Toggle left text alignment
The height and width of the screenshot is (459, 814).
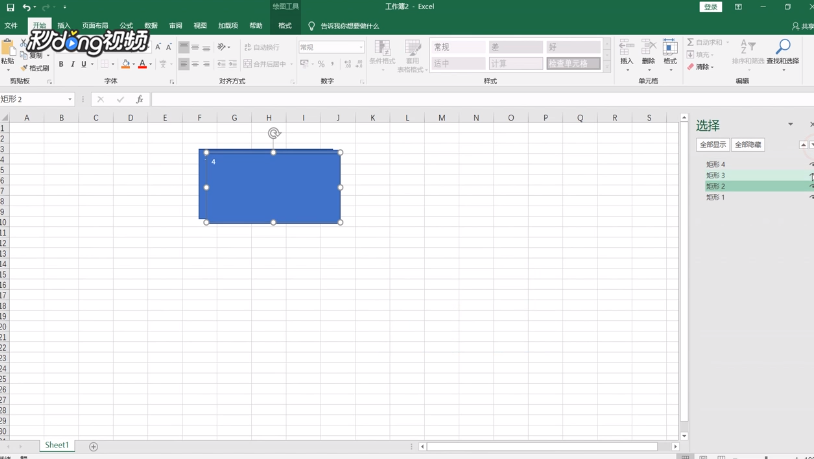(x=184, y=64)
